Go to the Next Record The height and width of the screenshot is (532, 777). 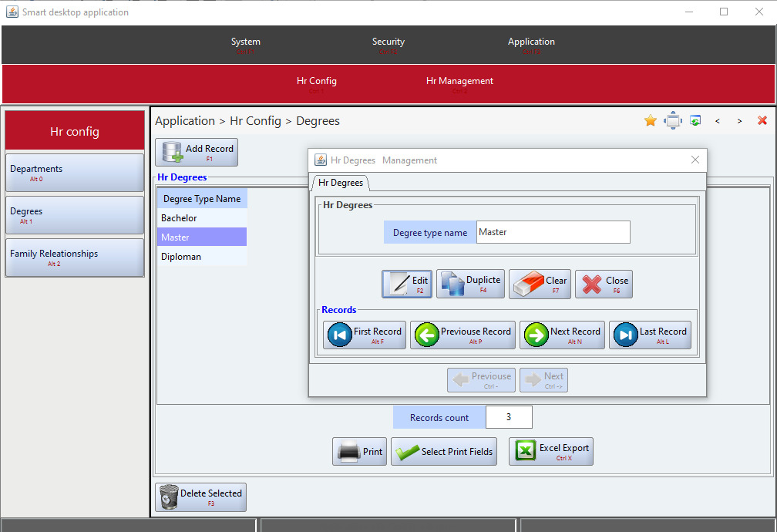point(562,335)
